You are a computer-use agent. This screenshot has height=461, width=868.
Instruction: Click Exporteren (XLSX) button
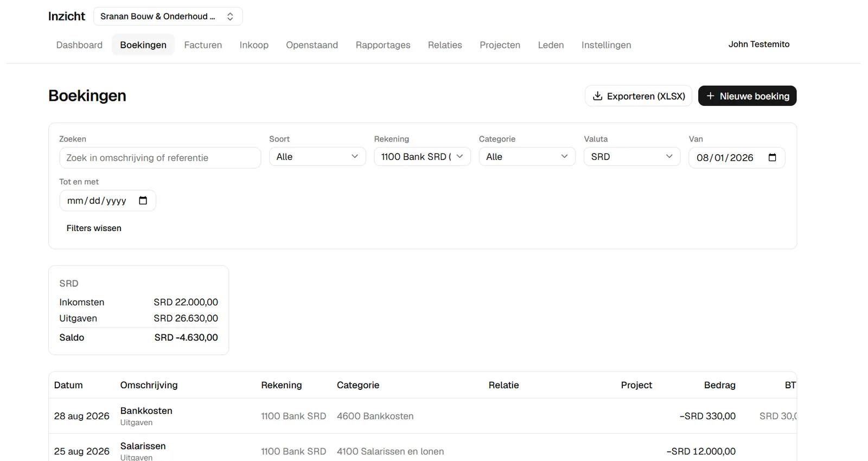coord(639,96)
